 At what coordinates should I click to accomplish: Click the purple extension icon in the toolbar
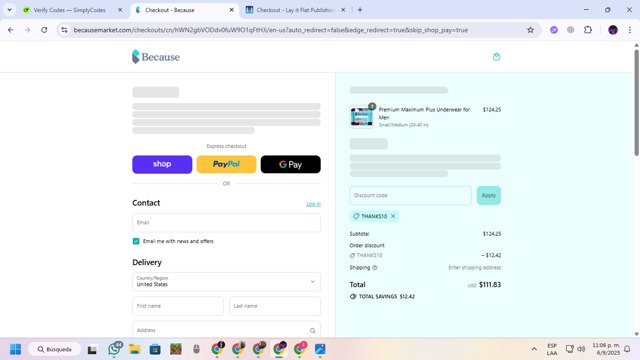pos(554,30)
